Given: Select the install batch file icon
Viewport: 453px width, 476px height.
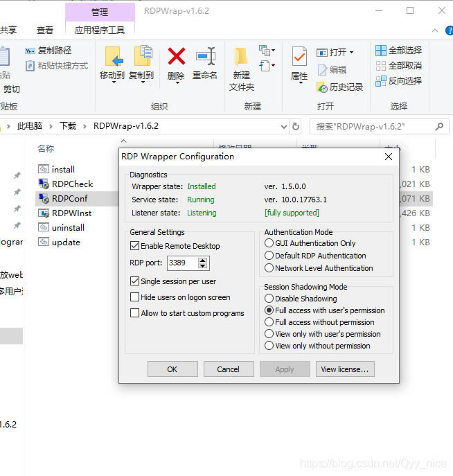Looking at the screenshot, I should pos(44,169).
